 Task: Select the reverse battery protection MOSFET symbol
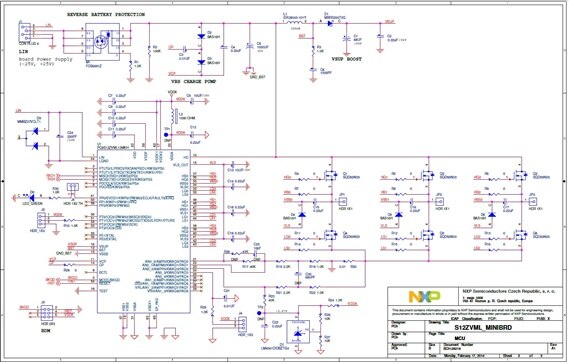[102, 42]
